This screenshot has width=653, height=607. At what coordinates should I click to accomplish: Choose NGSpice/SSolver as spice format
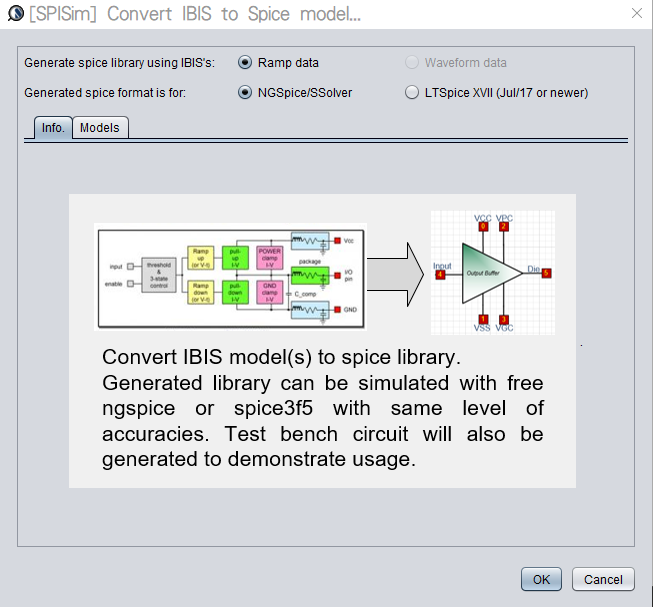pyautogui.click(x=245, y=93)
